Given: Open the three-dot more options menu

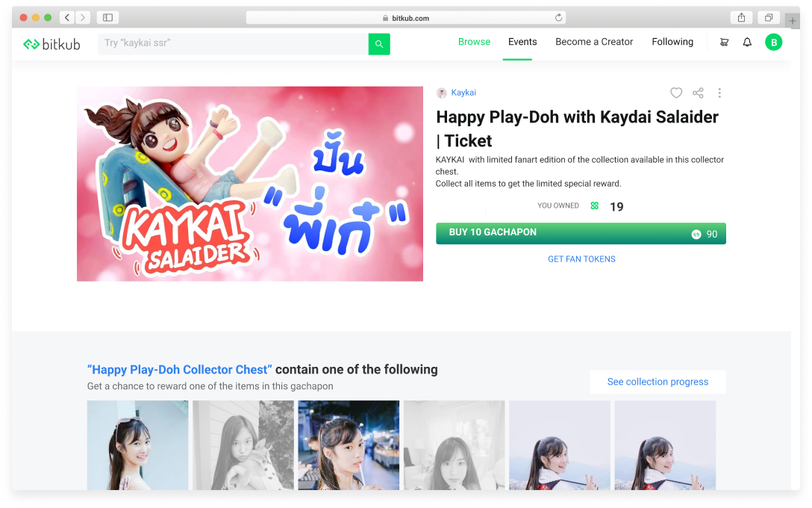Looking at the screenshot, I should 719,93.
